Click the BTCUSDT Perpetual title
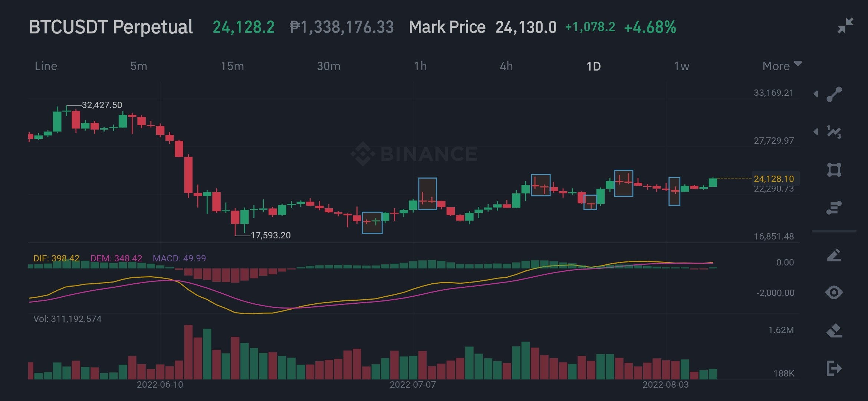The image size is (868, 401). [x=111, y=27]
